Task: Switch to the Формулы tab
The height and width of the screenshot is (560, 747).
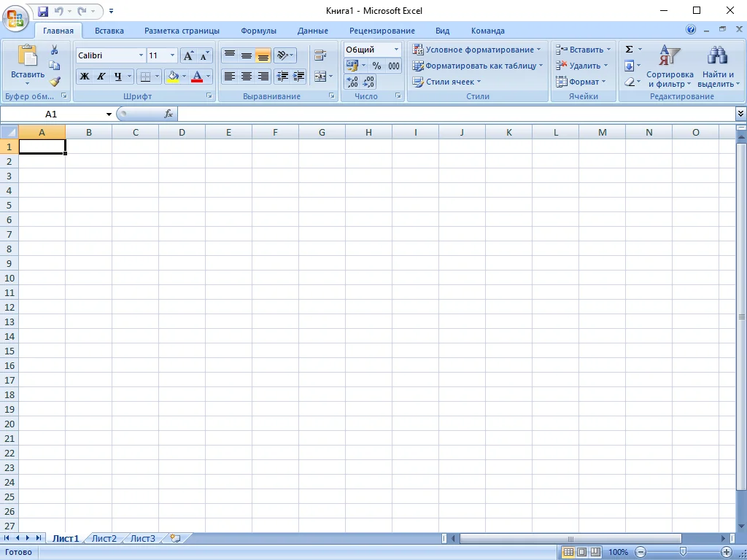Action: [259, 31]
